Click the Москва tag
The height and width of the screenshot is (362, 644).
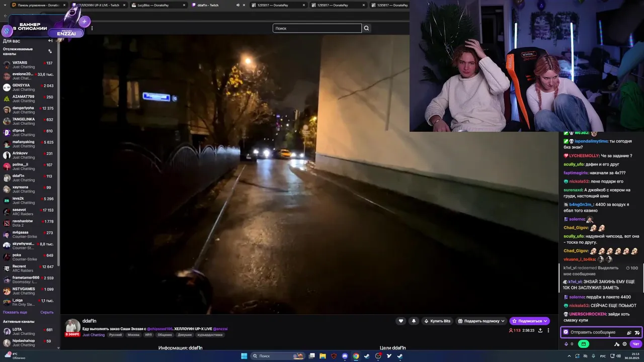pos(133,335)
